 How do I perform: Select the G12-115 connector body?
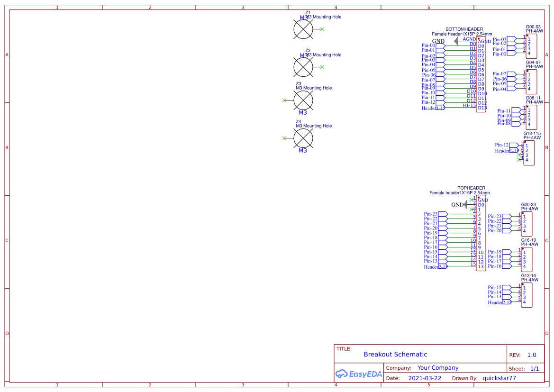coord(529,153)
